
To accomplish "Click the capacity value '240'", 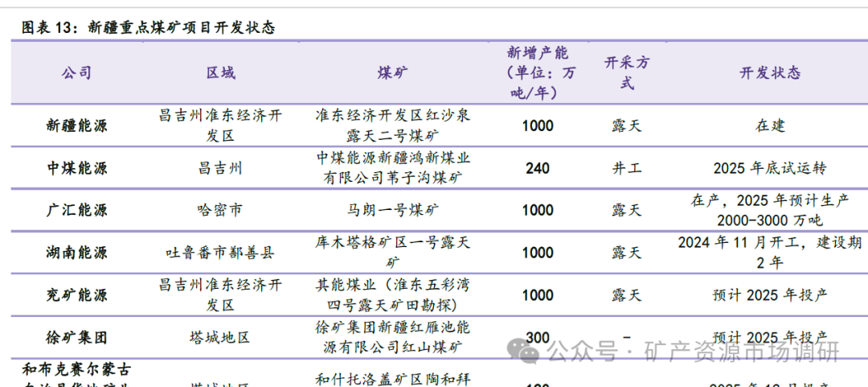I will (538, 168).
